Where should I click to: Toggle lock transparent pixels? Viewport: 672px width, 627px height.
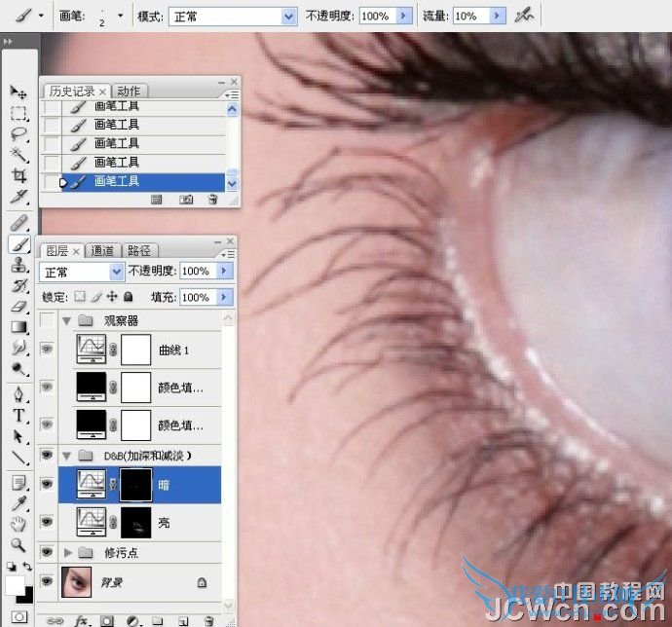[80, 297]
